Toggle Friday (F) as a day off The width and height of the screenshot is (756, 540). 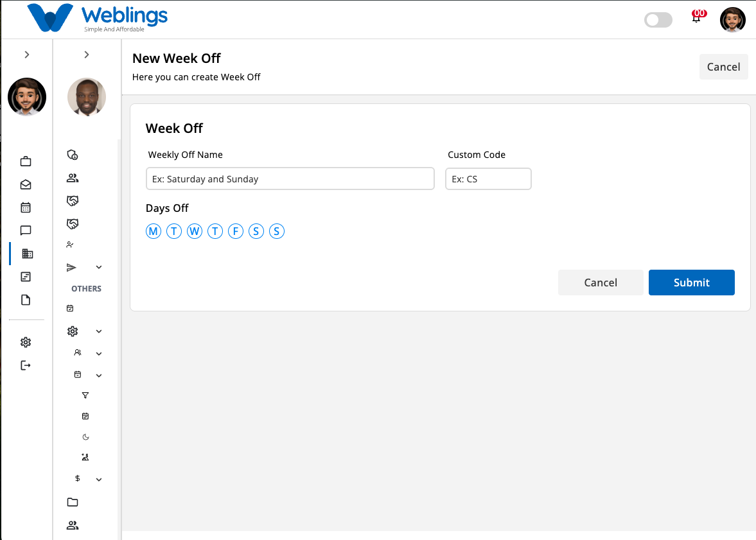pyautogui.click(x=236, y=231)
